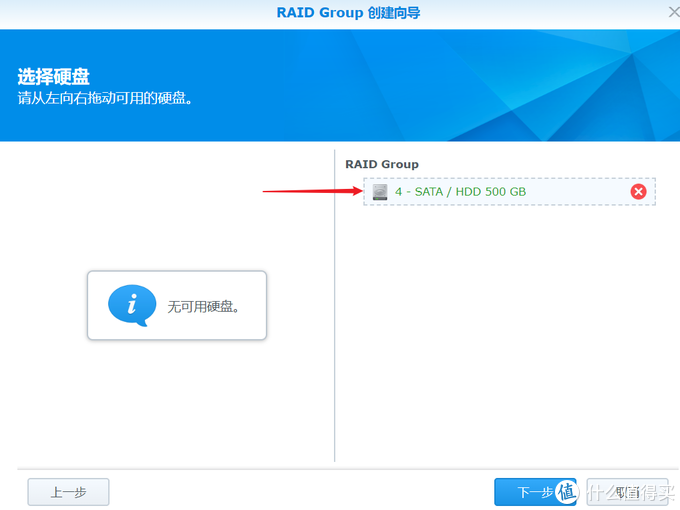Select the '4 - SATA / HDD 500 GB' entry
The image size is (680, 510).
point(510,191)
